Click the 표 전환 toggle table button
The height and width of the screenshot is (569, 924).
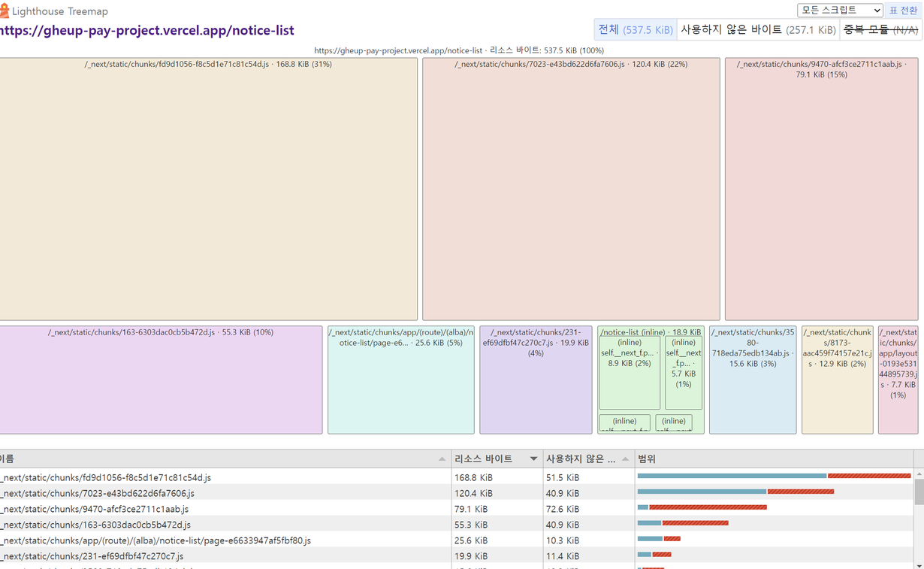[x=904, y=11]
